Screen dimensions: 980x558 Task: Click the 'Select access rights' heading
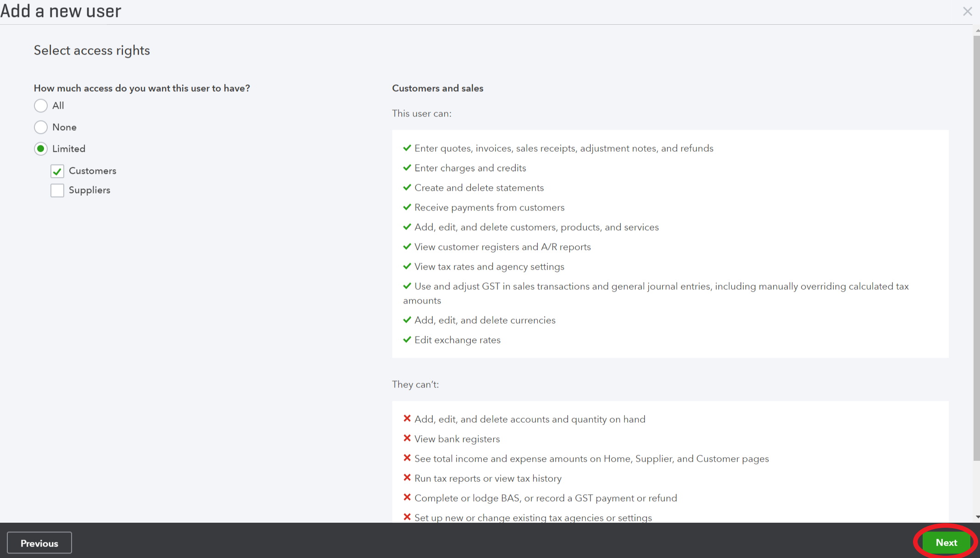91,50
